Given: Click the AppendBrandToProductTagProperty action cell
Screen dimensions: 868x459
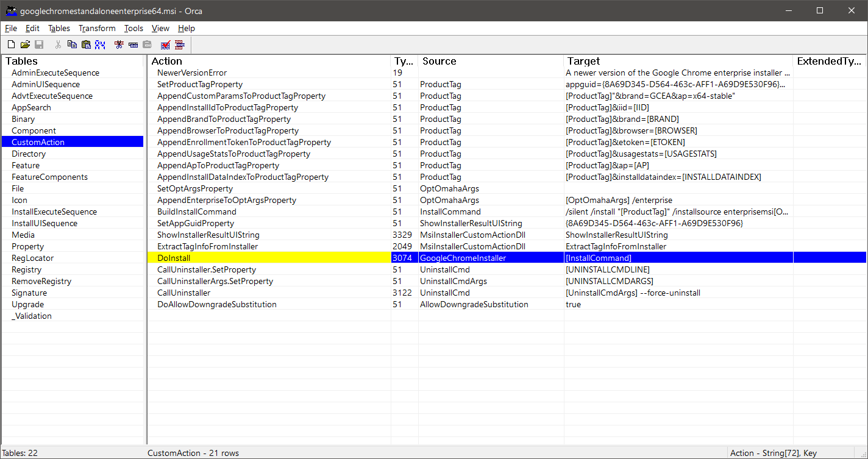Looking at the screenshot, I should tap(269, 119).
